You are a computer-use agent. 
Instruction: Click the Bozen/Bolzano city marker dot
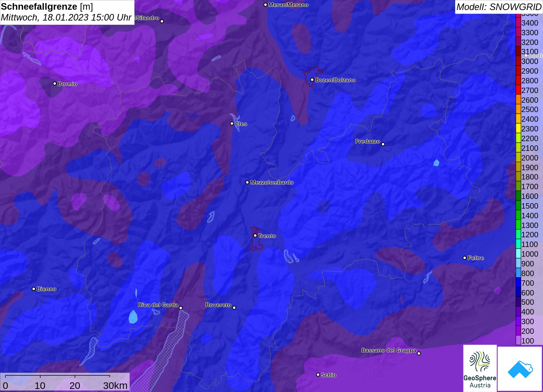tap(312, 79)
